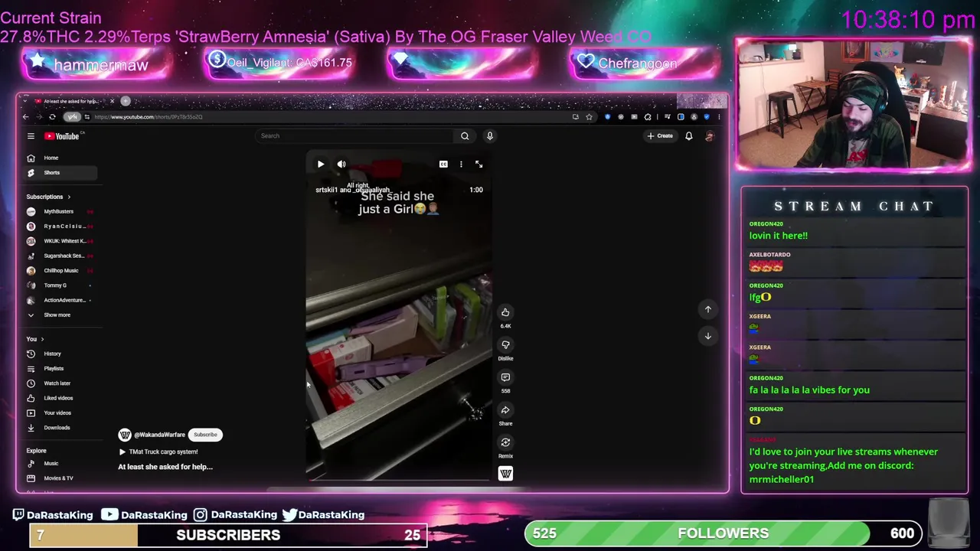Like the Short with thumbs up

click(x=505, y=312)
